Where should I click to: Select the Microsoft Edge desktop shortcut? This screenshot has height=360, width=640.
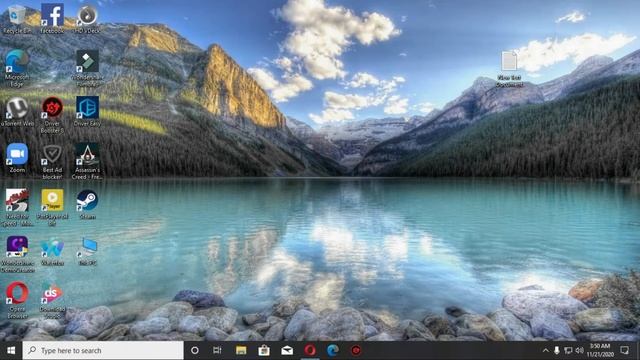click(17, 69)
